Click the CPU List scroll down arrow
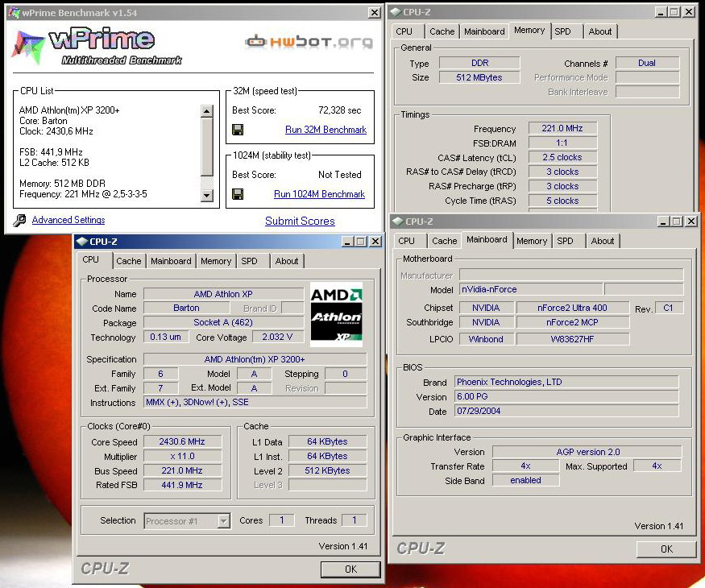This screenshot has height=588, width=705. tap(206, 195)
